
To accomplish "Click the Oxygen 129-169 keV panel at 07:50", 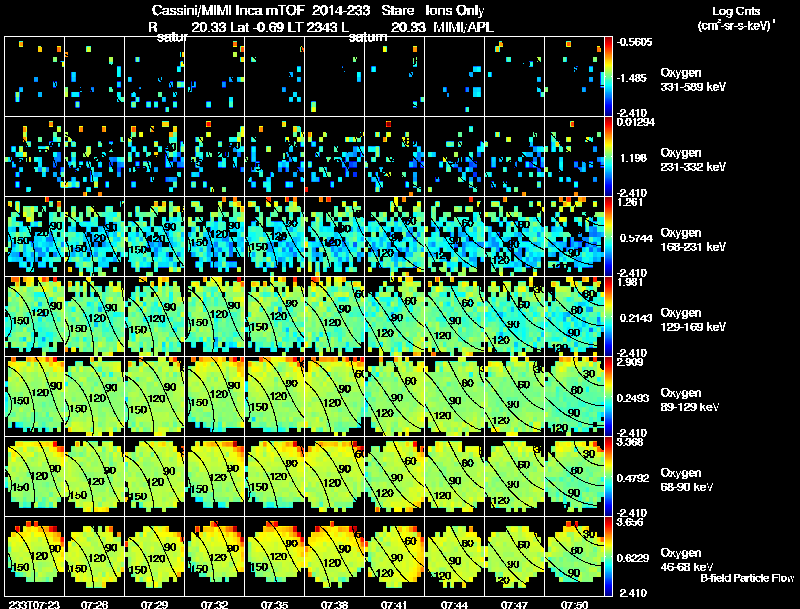I will coord(574,316).
